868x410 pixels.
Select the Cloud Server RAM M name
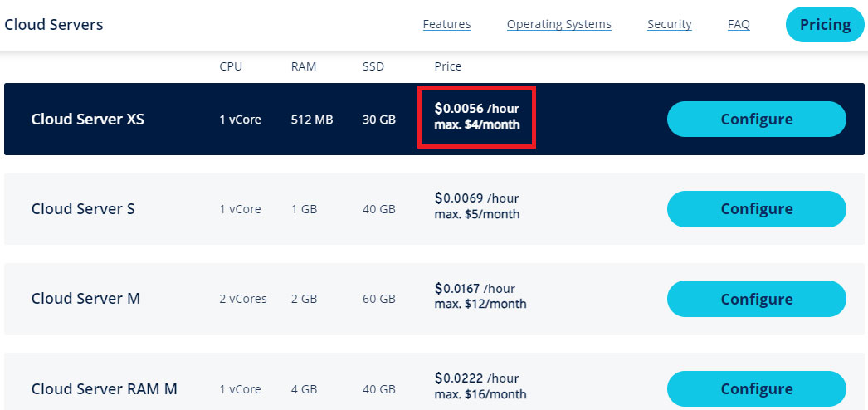(104, 388)
